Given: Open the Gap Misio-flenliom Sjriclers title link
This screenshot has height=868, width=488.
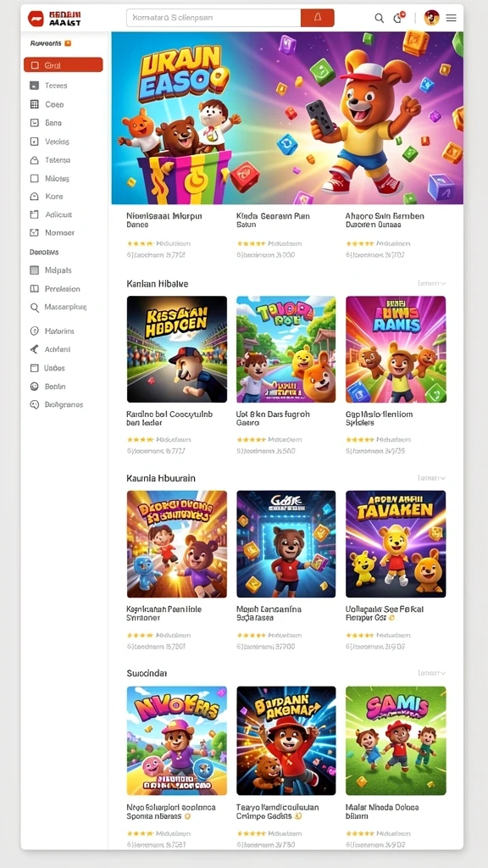Looking at the screenshot, I should pyautogui.click(x=380, y=418).
